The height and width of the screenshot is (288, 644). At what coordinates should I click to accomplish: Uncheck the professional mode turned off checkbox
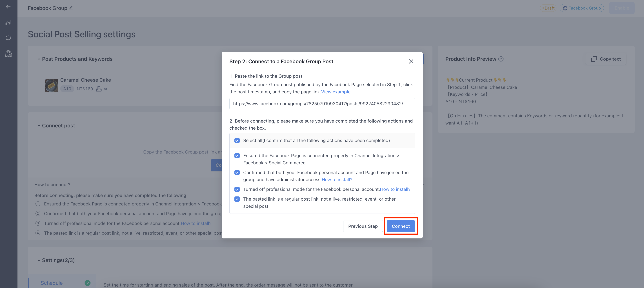point(237,189)
